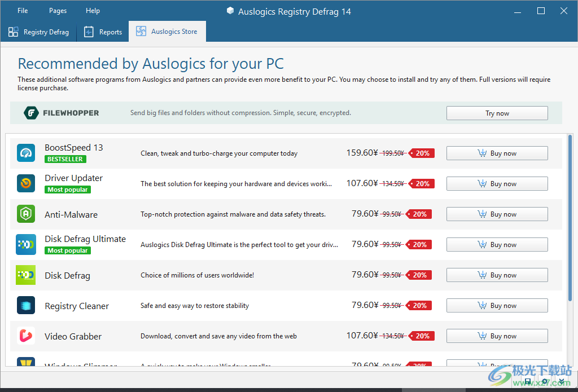
Task: Click the Registry Cleaner product name
Action: tap(77, 306)
